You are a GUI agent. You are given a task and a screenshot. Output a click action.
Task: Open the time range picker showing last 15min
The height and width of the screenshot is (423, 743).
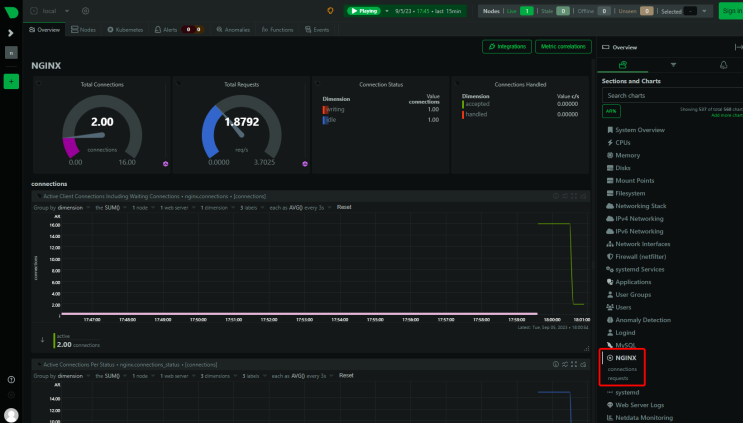click(428, 11)
